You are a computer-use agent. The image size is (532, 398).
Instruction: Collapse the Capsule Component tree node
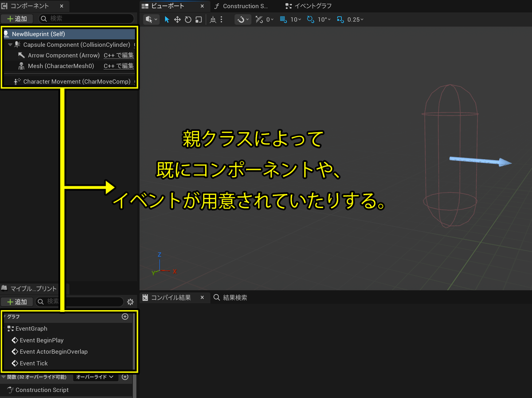pyautogui.click(x=10, y=45)
